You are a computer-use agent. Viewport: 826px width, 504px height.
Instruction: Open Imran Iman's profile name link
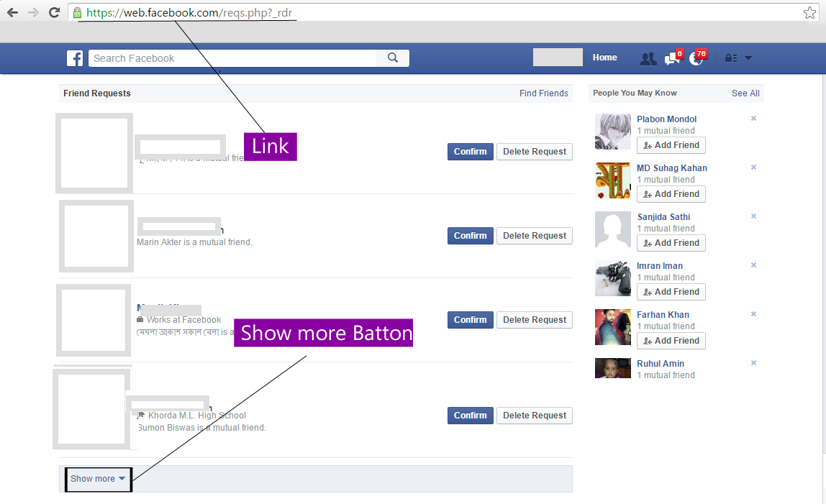coord(660,266)
